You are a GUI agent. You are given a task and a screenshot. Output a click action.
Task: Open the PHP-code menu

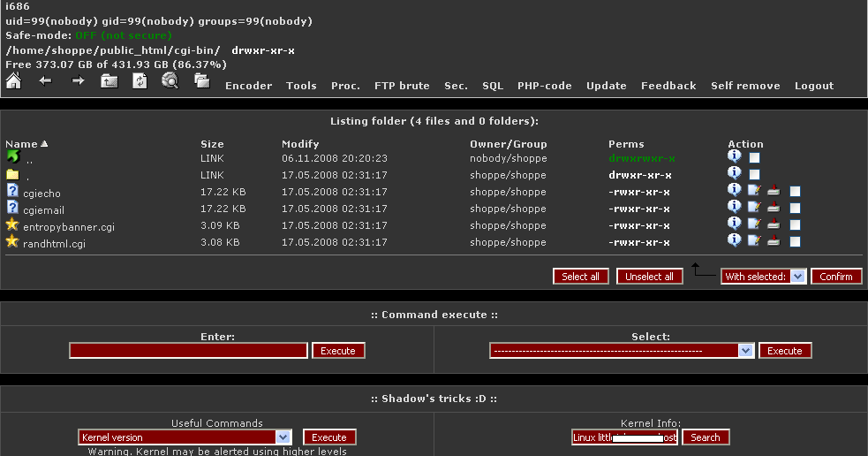545,86
